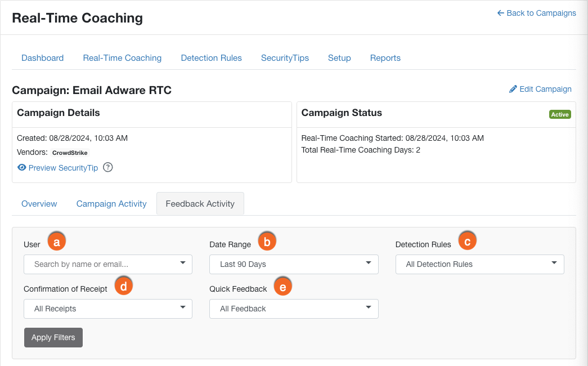The image size is (588, 366).
Task: Open the All Detection Rules dropdown
Action: (479, 264)
